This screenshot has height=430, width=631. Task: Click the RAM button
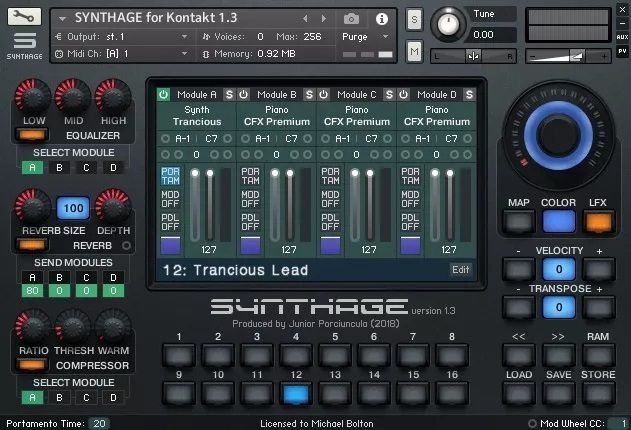(x=598, y=356)
